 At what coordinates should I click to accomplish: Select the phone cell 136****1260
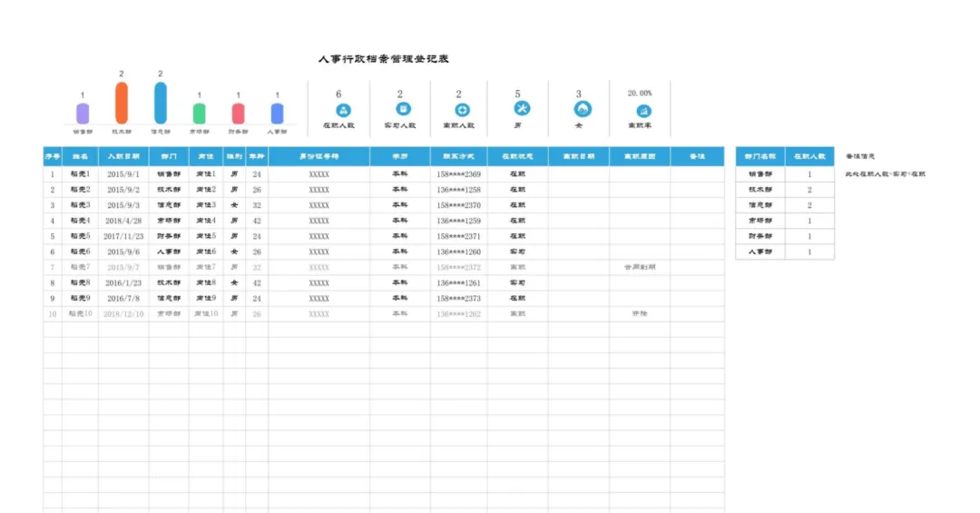pos(459,252)
